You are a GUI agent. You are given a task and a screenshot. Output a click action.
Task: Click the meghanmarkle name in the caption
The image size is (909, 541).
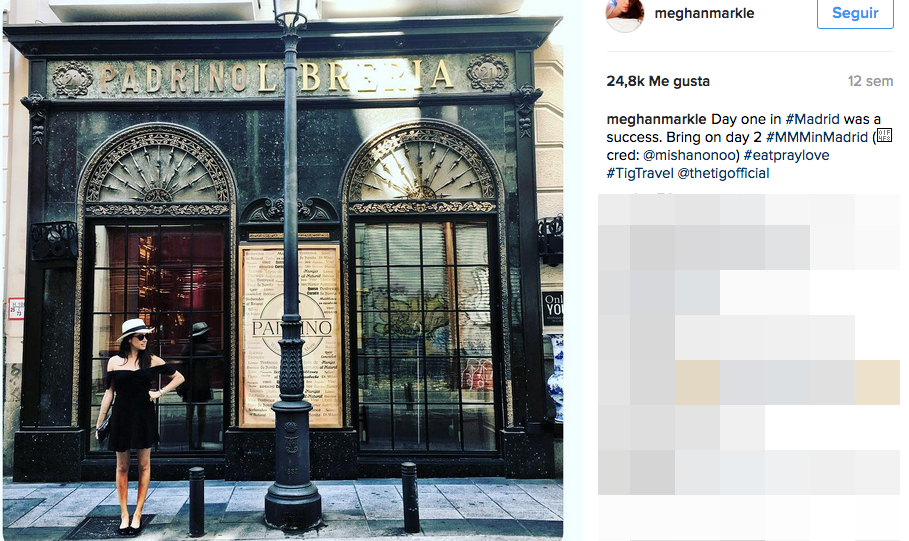[x=656, y=119]
